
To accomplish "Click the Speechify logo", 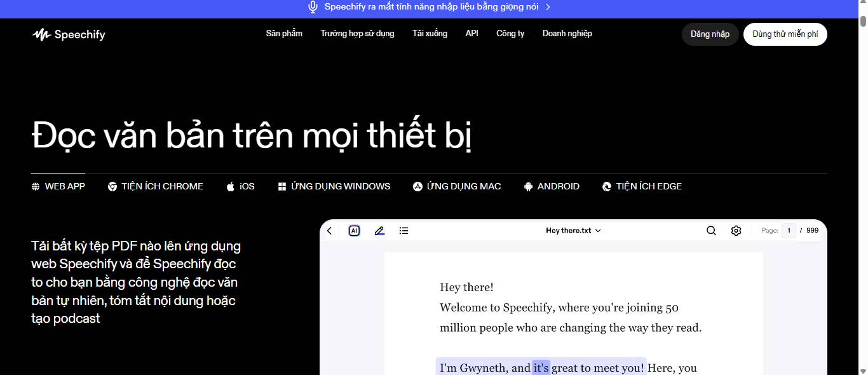I will coord(69,35).
